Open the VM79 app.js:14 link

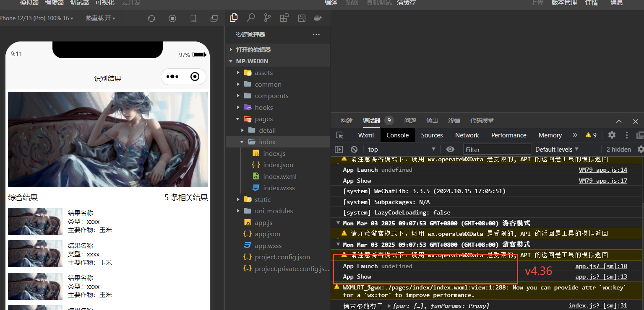[x=603, y=170]
